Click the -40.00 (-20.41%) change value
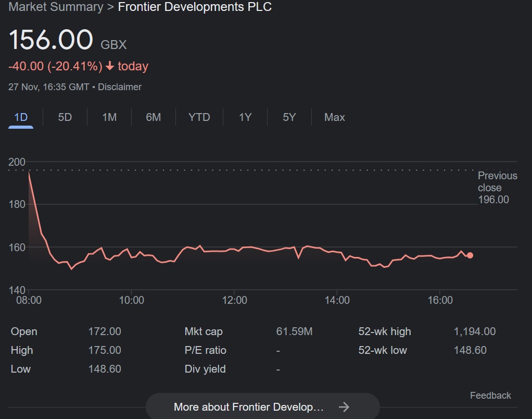 coord(55,66)
